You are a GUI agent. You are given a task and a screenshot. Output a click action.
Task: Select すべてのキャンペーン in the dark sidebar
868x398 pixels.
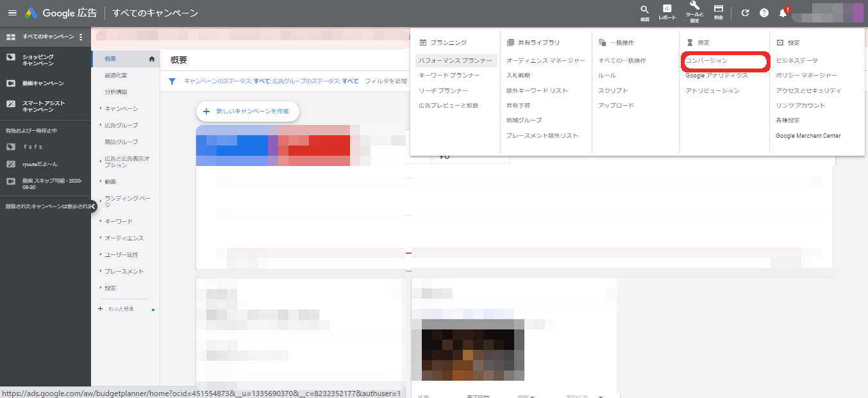(48, 37)
